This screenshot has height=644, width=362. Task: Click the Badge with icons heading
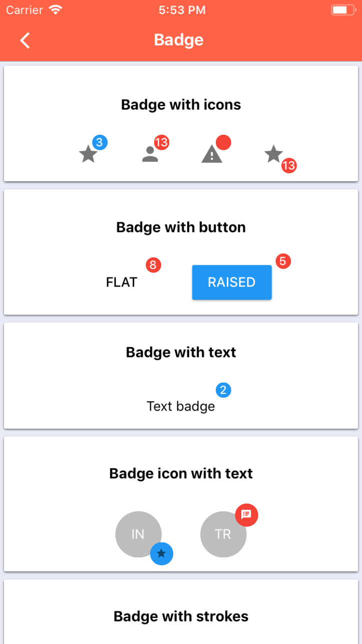[181, 105]
